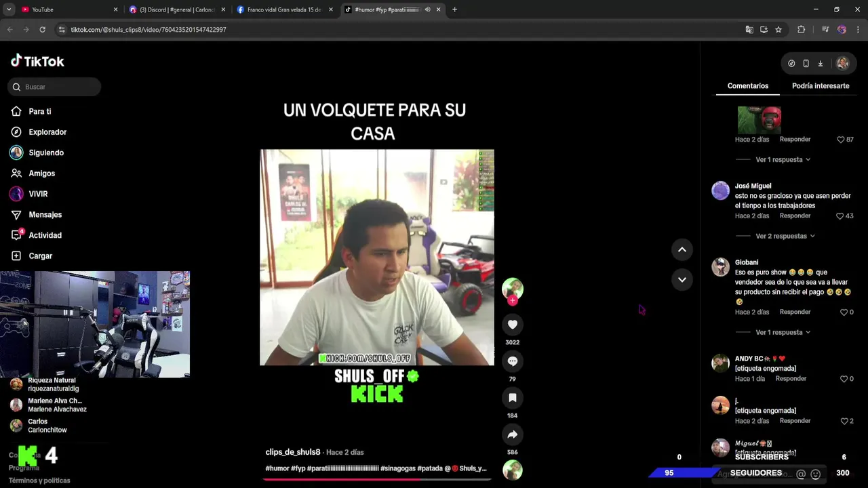The width and height of the screenshot is (868, 488).
Task: Click the TikTok logo
Action: pyautogui.click(x=37, y=61)
